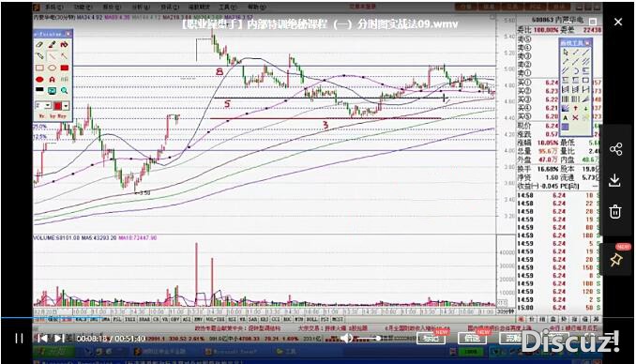Close the video viewer with X

(x=618, y=22)
